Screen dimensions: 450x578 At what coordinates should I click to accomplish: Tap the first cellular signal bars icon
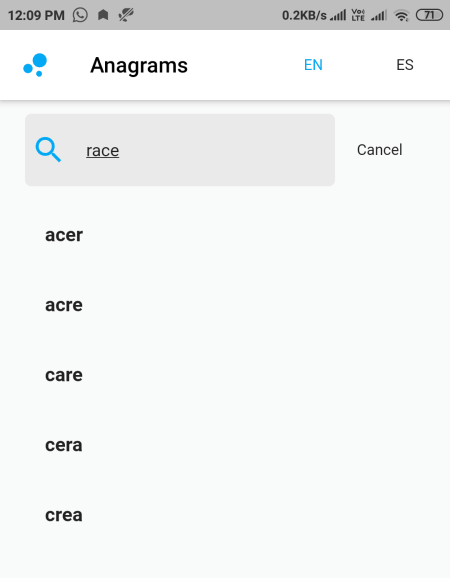338,15
